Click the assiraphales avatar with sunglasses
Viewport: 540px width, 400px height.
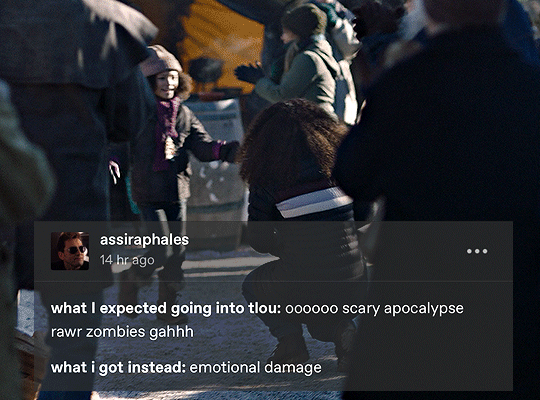tap(70, 251)
